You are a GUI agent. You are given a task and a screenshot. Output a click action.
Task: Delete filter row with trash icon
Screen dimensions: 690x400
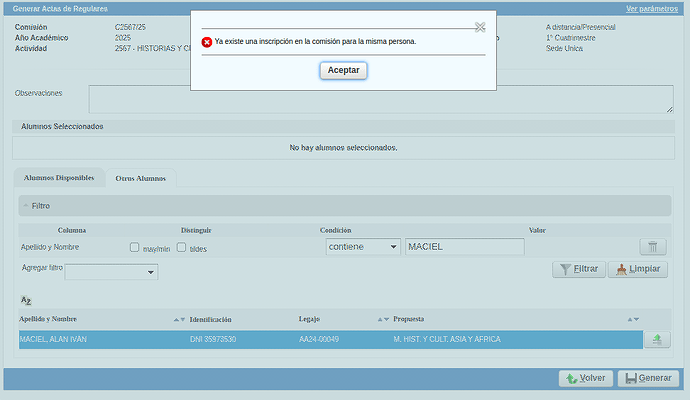pyautogui.click(x=653, y=247)
